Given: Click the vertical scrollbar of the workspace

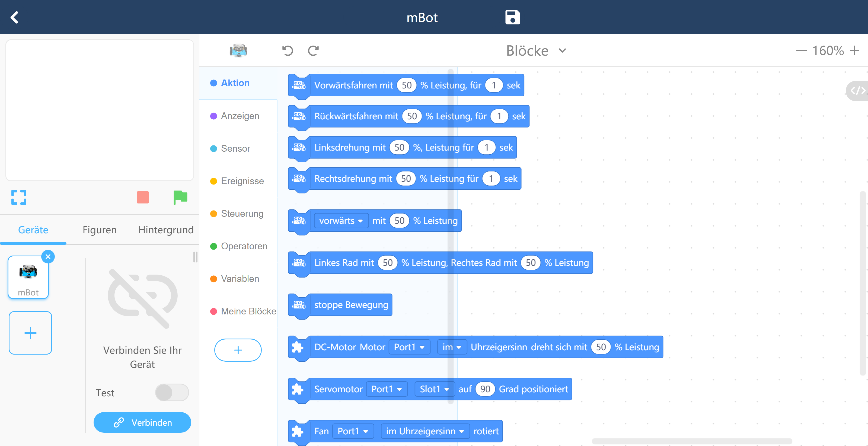Looking at the screenshot, I should tap(863, 283).
